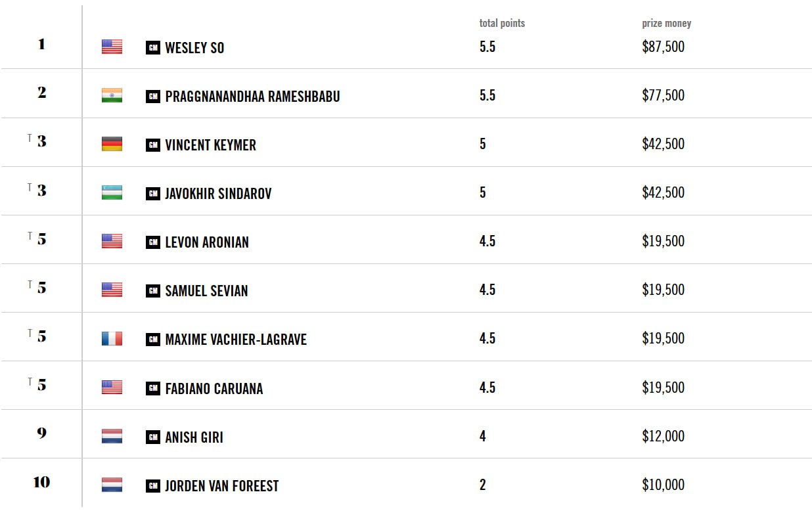Click the $87,500 prize amount
Screen dimensions: 812x511
(663, 47)
